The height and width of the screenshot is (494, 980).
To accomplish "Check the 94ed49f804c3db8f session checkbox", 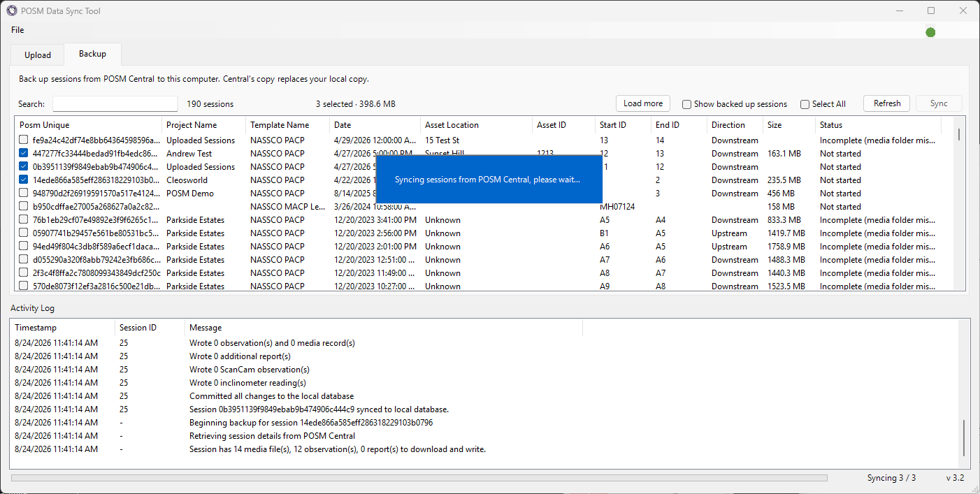I will [x=24, y=246].
